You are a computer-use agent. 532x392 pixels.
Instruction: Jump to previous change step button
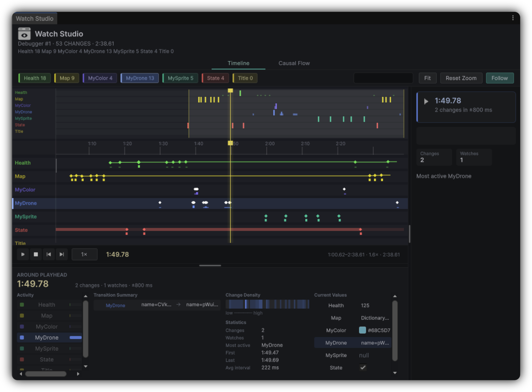pos(49,254)
